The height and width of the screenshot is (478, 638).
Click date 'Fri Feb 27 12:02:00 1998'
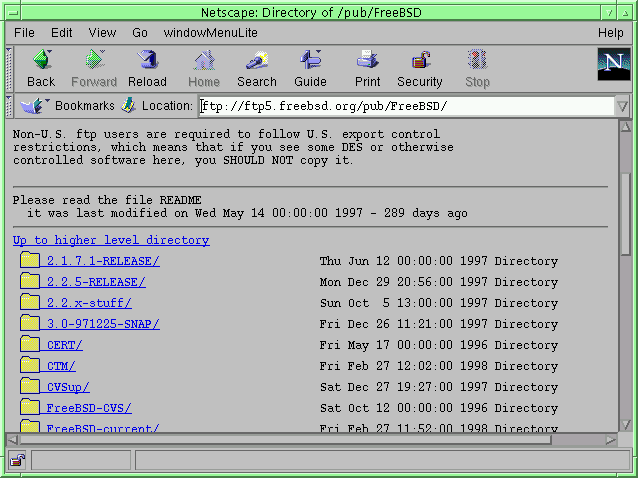[x=403, y=366]
